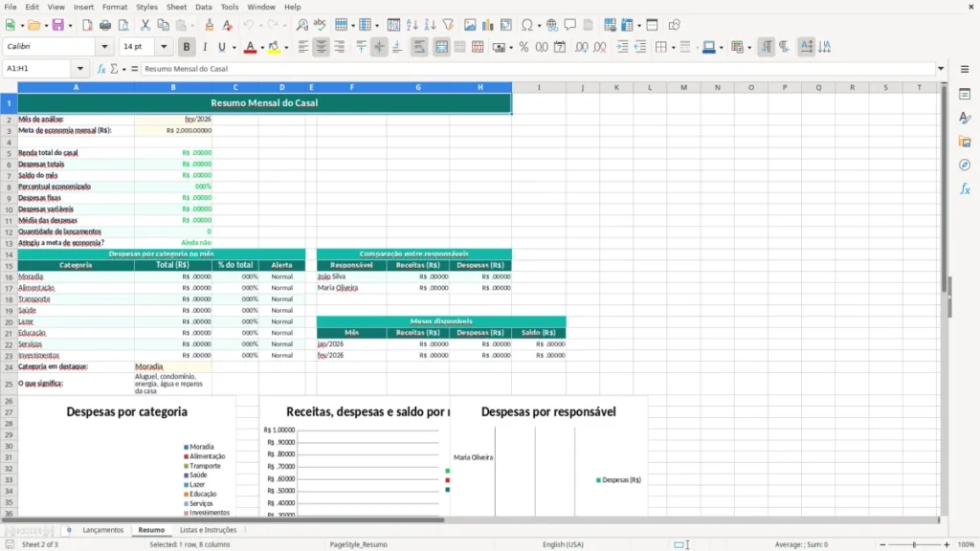Toggle wrap text in the cell
This screenshot has width=980, height=551.
click(x=419, y=47)
